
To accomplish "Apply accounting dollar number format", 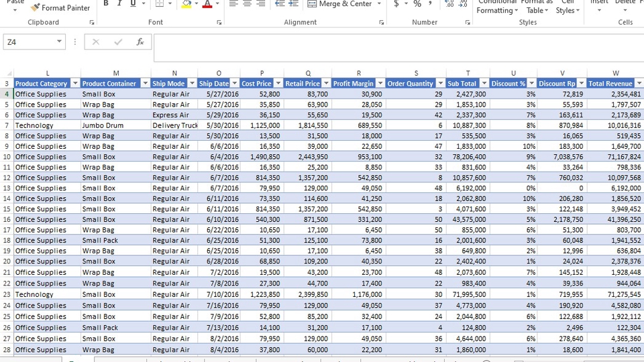I will pyautogui.click(x=396, y=4).
